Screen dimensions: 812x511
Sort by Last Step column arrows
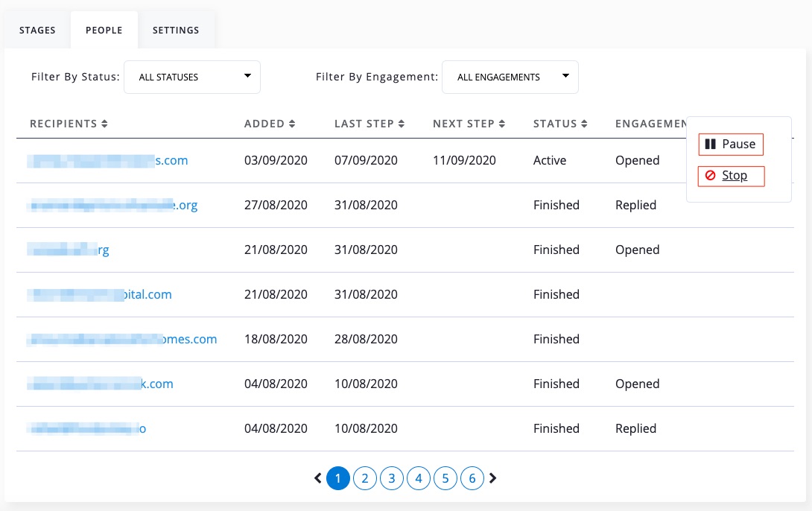(x=402, y=124)
